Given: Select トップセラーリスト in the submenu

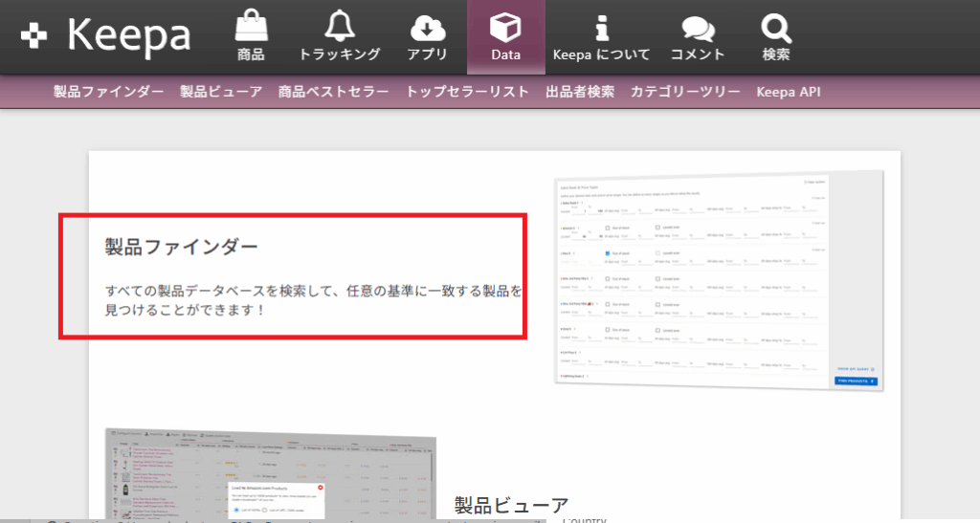Looking at the screenshot, I should point(467,93).
